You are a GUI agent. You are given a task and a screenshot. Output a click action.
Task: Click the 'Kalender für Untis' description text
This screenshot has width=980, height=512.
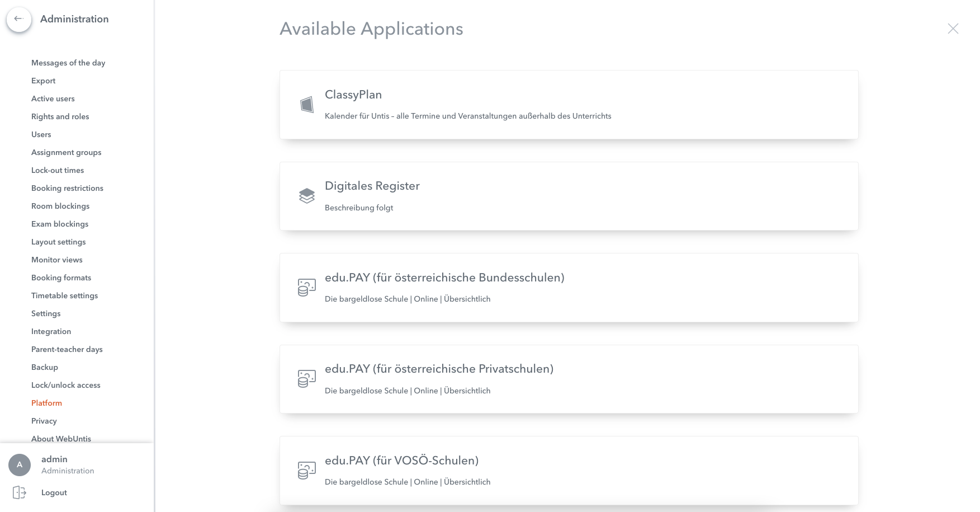(x=468, y=116)
